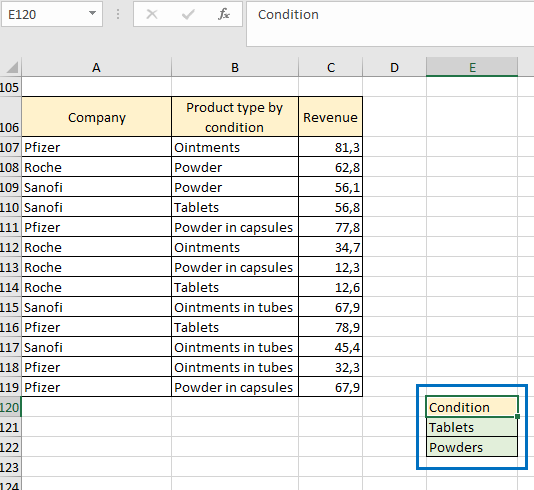Viewport: 534px width, 490px height.
Task: Click Powder cell in row 108
Action: click(235, 167)
